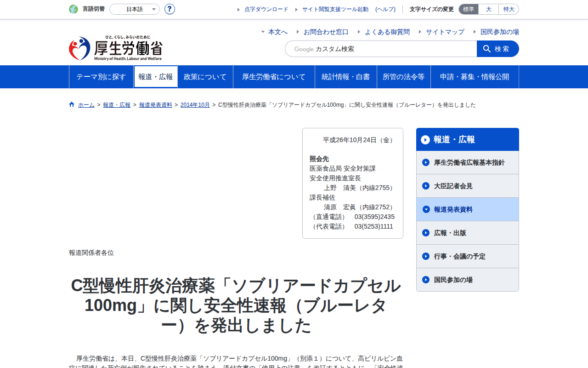Viewport: 588px width, 368px height.
Task: Open テーマ別に探す menu
Action: [x=101, y=77]
